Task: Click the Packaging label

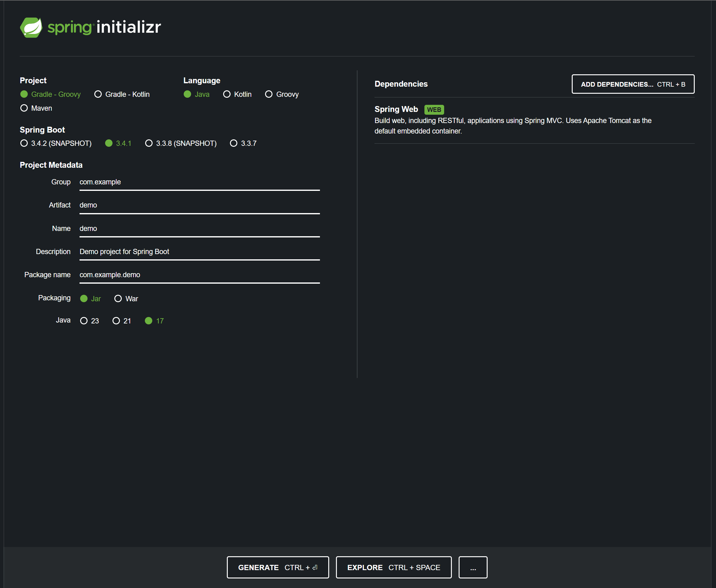Action: tap(54, 298)
